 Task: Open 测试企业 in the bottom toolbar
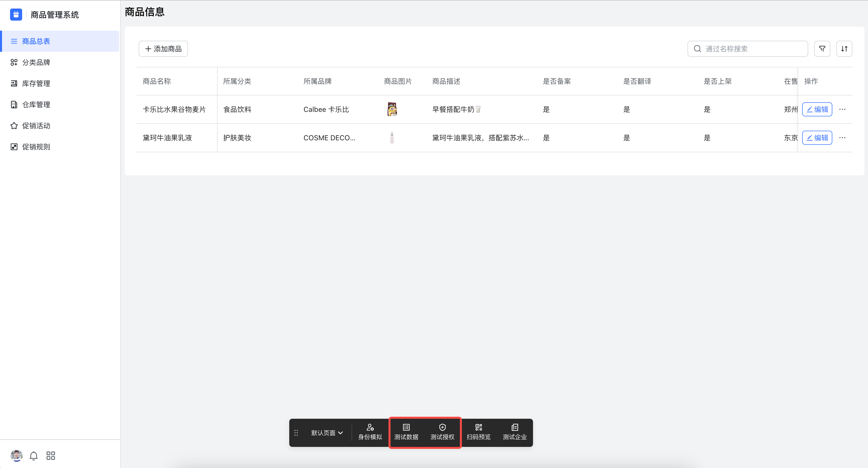[x=514, y=432]
